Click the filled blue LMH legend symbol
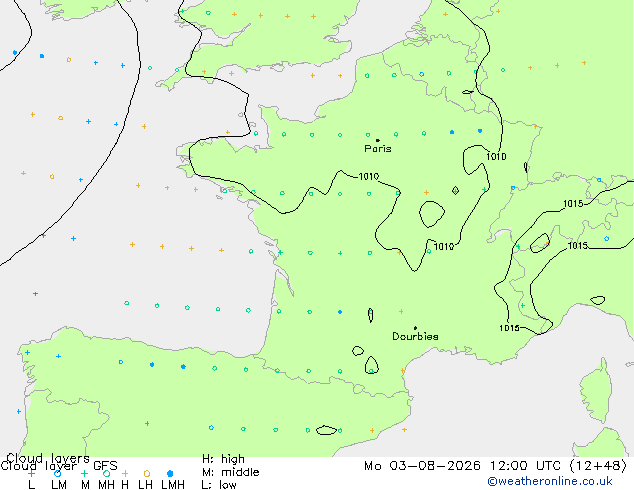The image size is (634, 490). coord(170,473)
